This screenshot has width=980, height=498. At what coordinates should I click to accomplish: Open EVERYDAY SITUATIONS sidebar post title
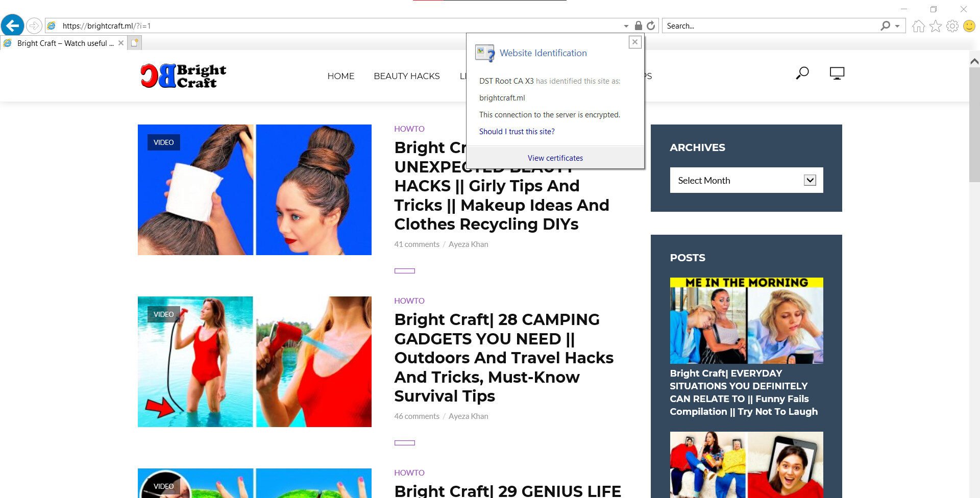click(744, 392)
